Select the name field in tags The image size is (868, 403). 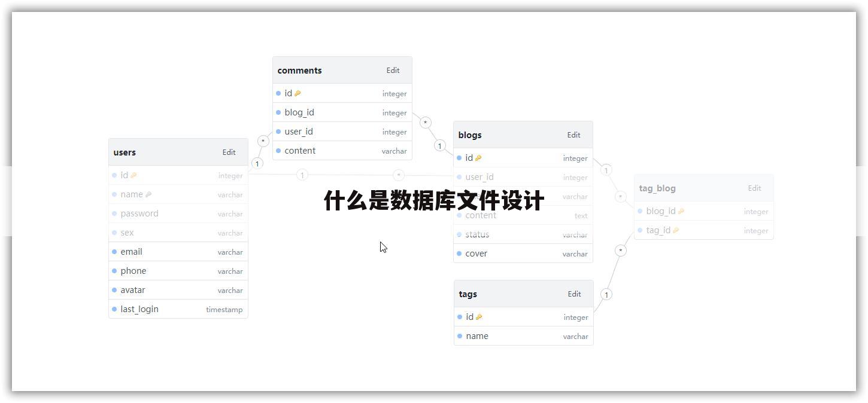click(477, 336)
